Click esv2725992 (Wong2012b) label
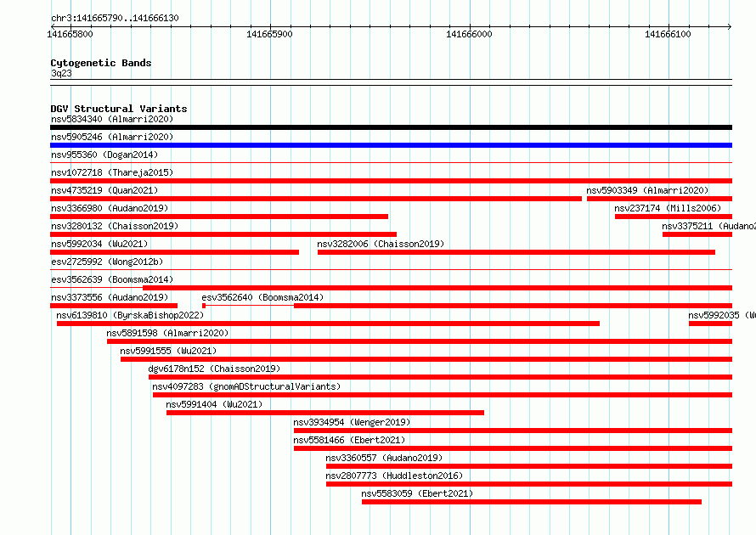Image resolution: width=756 pixels, height=535 pixels. pos(107,262)
